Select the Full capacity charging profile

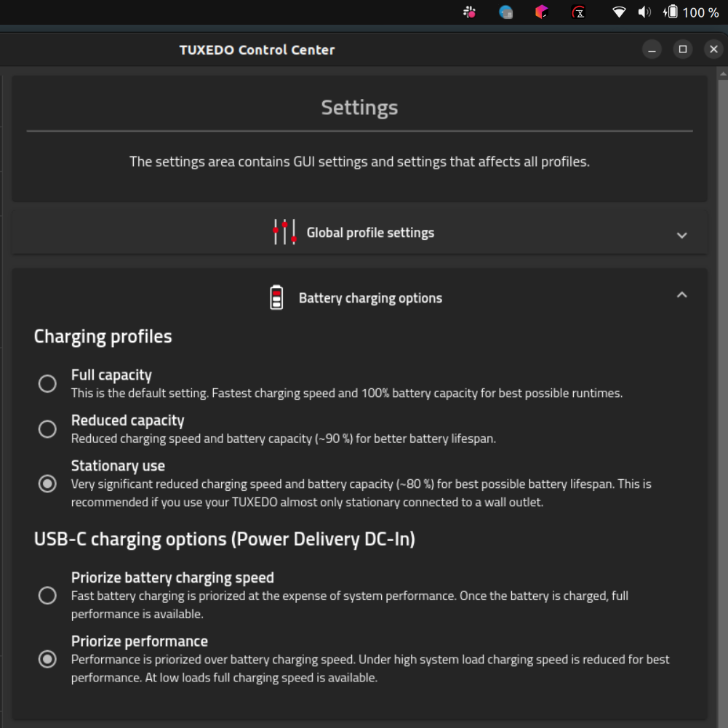point(47,383)
